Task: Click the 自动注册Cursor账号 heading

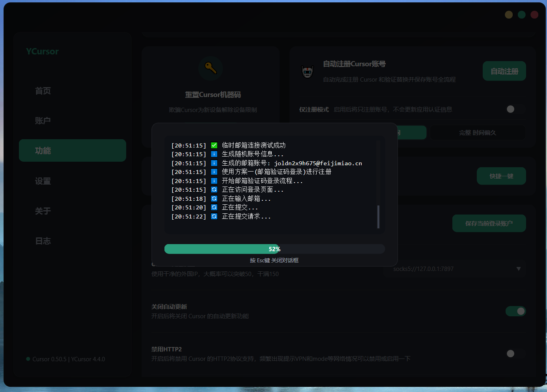Action: (354, 64)
